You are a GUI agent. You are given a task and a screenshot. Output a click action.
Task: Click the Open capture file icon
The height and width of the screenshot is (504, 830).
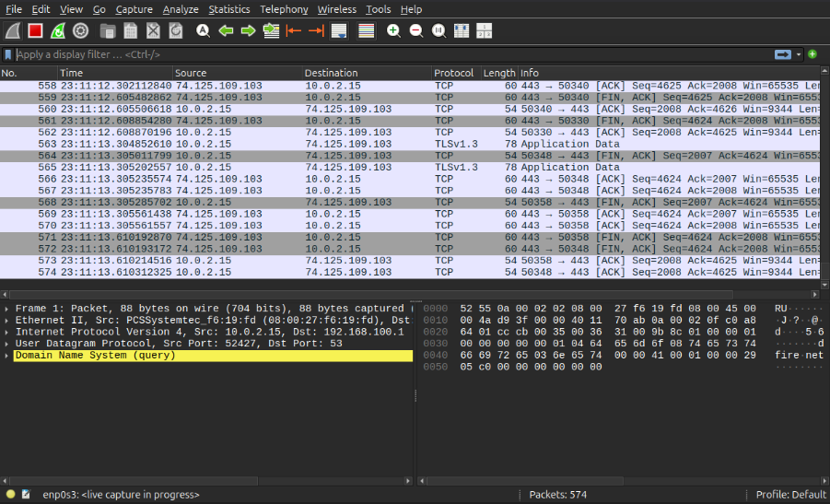[x=108, y=31]
